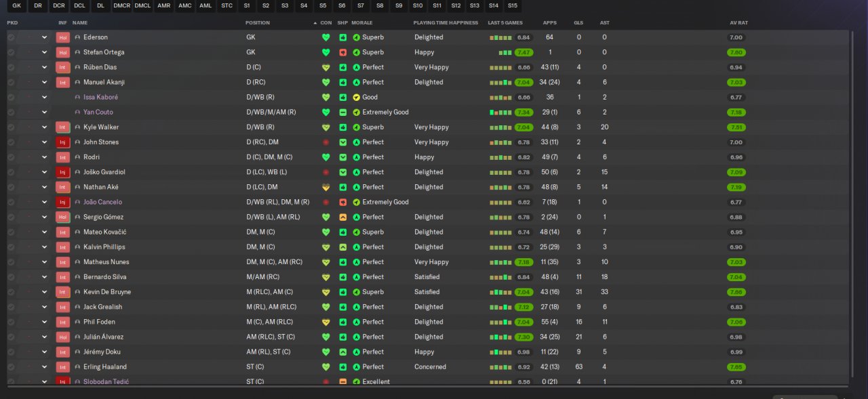Click Kevin De Bruyne's 7.66 average rating

click(x=736, y=292)
